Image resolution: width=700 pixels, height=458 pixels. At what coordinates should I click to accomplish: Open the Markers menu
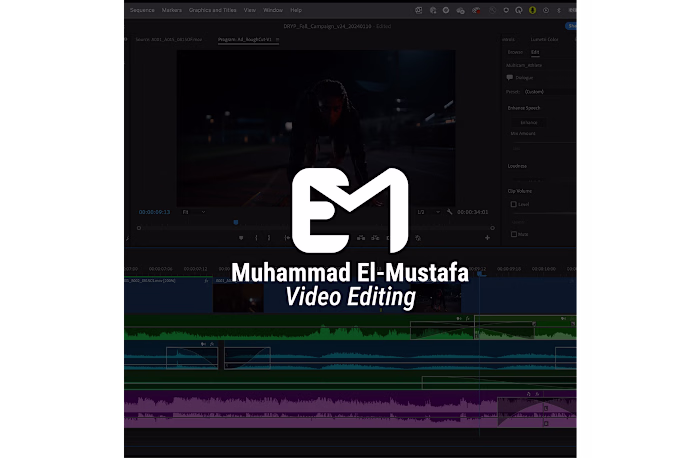coord(171,10)
